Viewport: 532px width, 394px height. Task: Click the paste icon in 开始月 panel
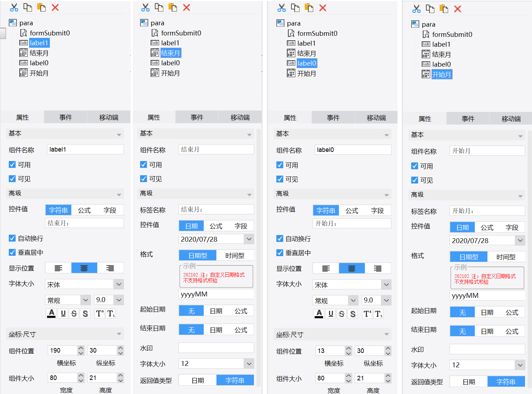pyautogui.click(x=444, y=9)
